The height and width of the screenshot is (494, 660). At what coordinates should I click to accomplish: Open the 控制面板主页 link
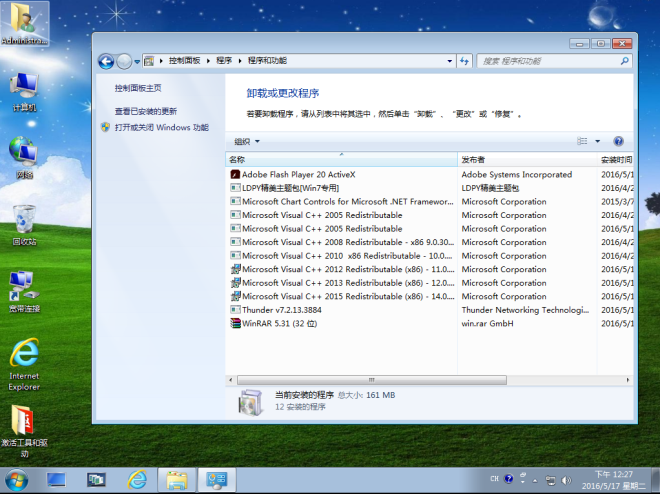[138, 88]
